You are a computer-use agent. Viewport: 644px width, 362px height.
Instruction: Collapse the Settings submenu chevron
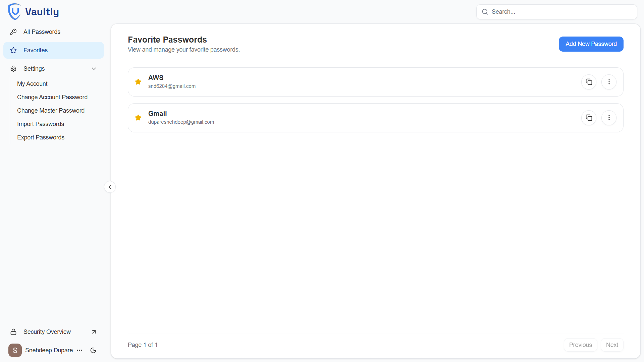tap(94, 69)
